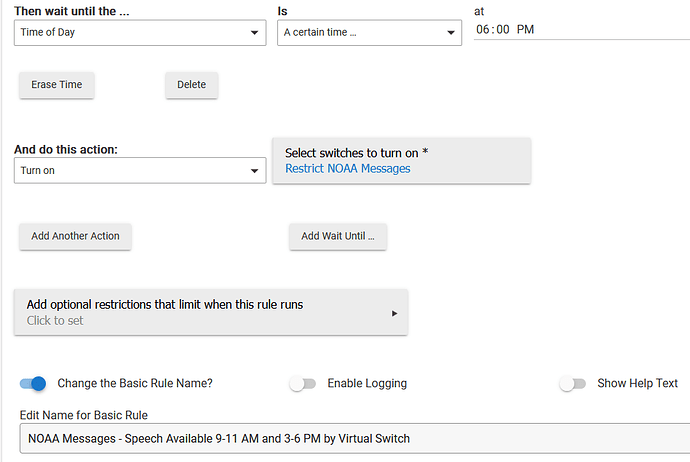Click the Add Another Action button
The height and width of the screenshot is (462, 690).
point(75,236)
